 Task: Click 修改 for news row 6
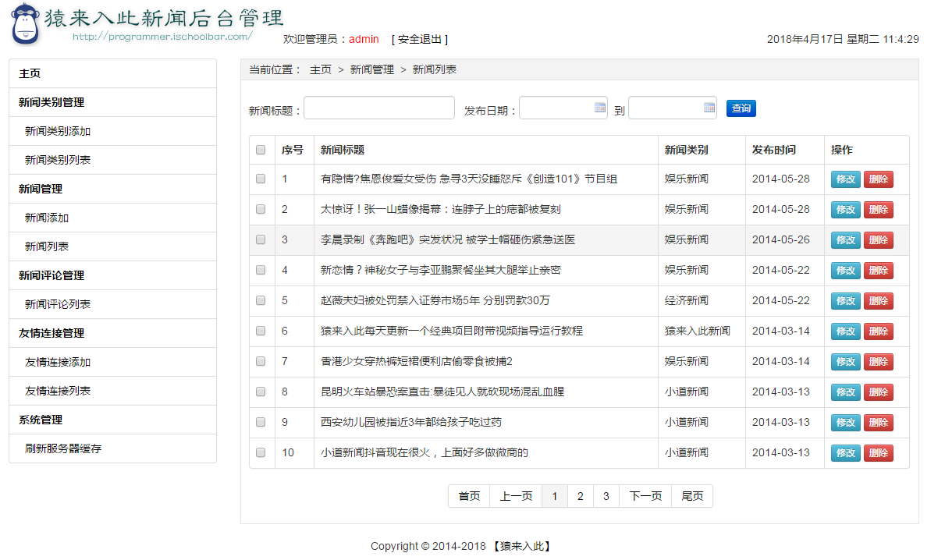[846, 331]
